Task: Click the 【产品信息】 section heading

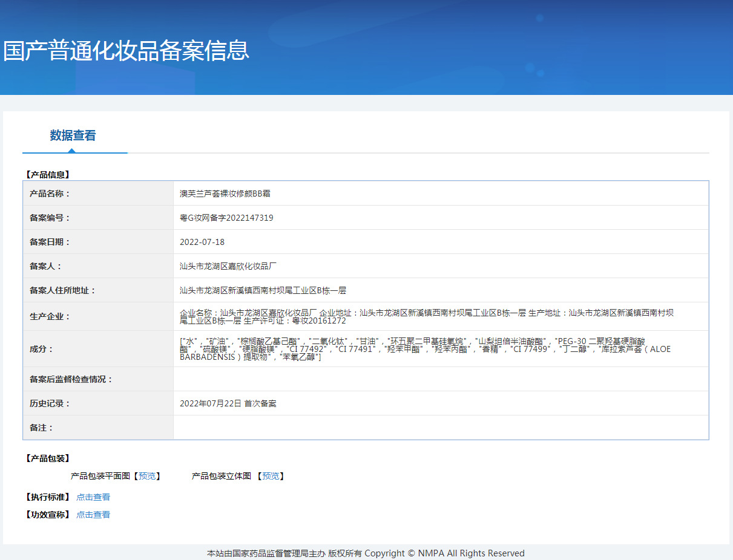Action: click(x=48, y=175)
